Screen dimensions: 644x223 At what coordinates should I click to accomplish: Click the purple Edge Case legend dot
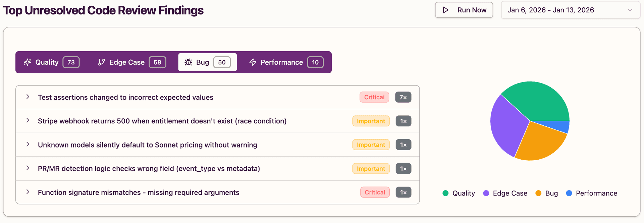[486, 193]
